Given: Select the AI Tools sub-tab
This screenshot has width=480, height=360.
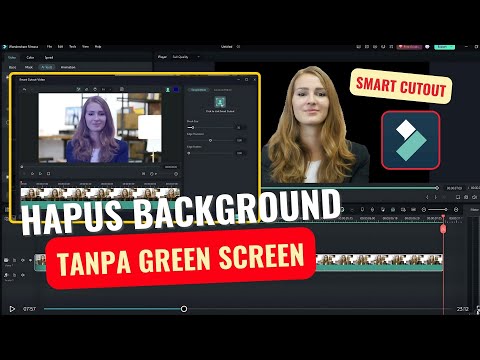Looking at the screenshot, I should [47, 67].
